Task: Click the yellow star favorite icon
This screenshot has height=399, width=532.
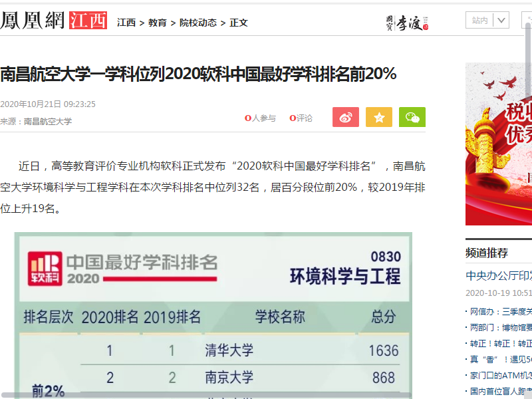Action: tap(378, 118)
